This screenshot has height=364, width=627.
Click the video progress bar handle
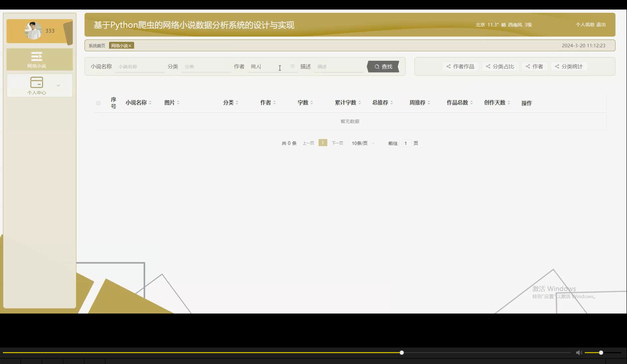coord(402,352)
